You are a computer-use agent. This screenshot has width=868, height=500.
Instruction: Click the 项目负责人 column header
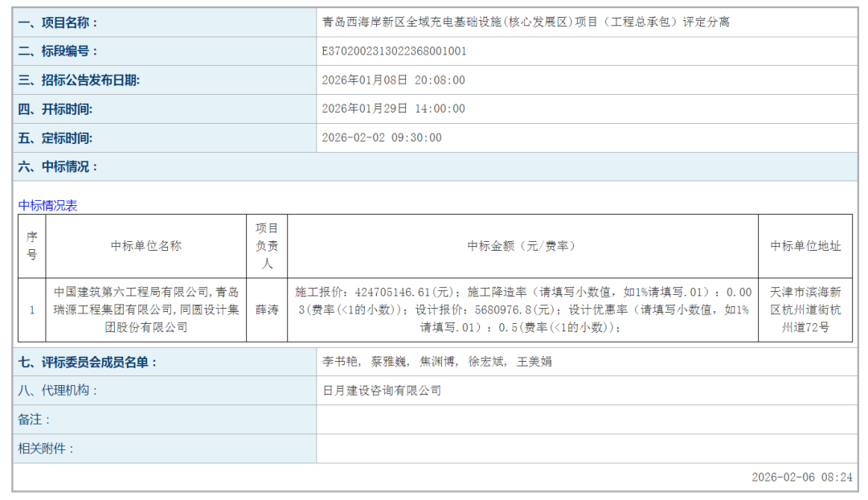(x=267, y=246)
